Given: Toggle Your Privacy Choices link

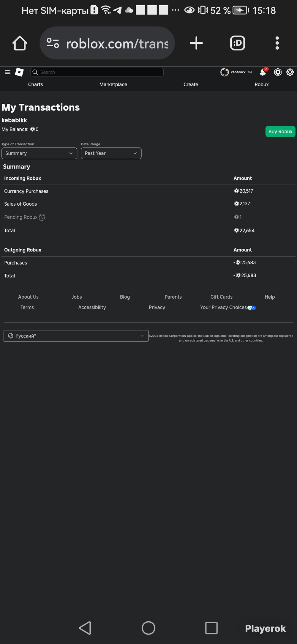Looking at the screenshot, I should click(x=228, y=308).
